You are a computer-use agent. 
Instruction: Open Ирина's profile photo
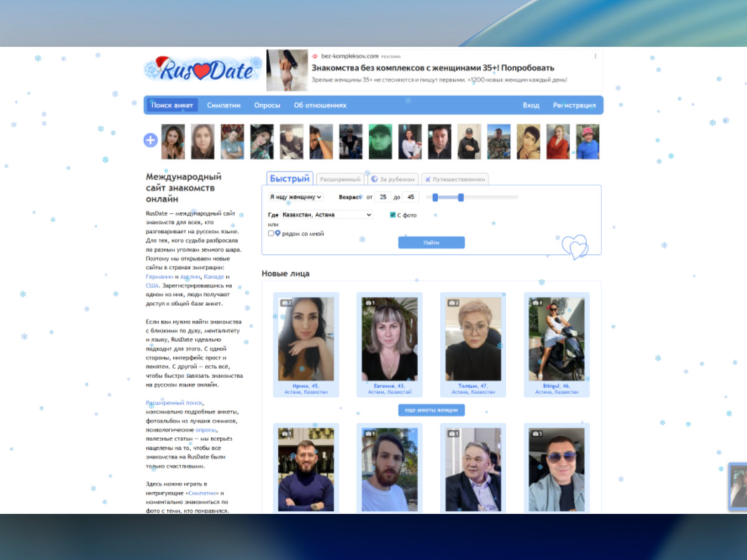[306, 339]
